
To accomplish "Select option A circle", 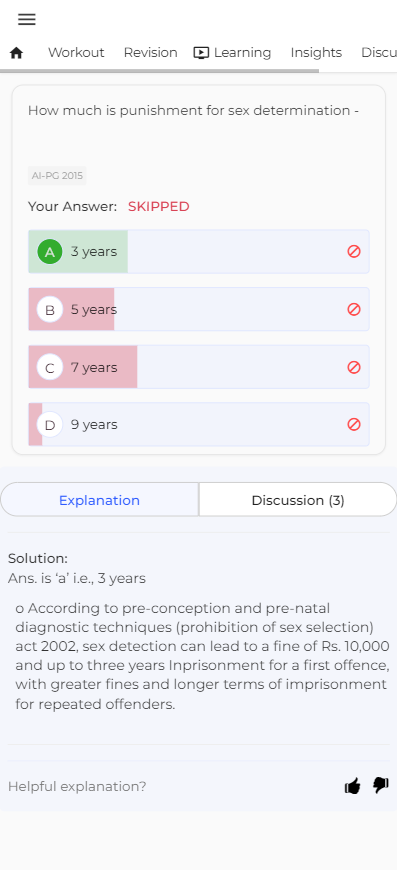I will (x=50, y=252).
